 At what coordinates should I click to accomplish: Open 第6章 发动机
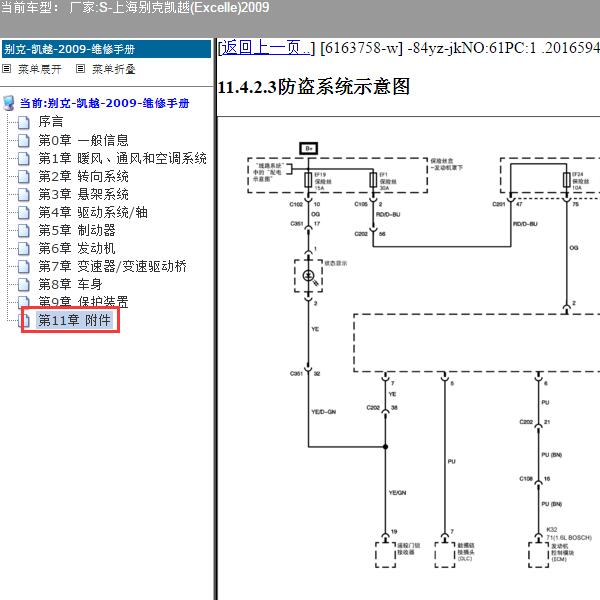tap(77, 248)
